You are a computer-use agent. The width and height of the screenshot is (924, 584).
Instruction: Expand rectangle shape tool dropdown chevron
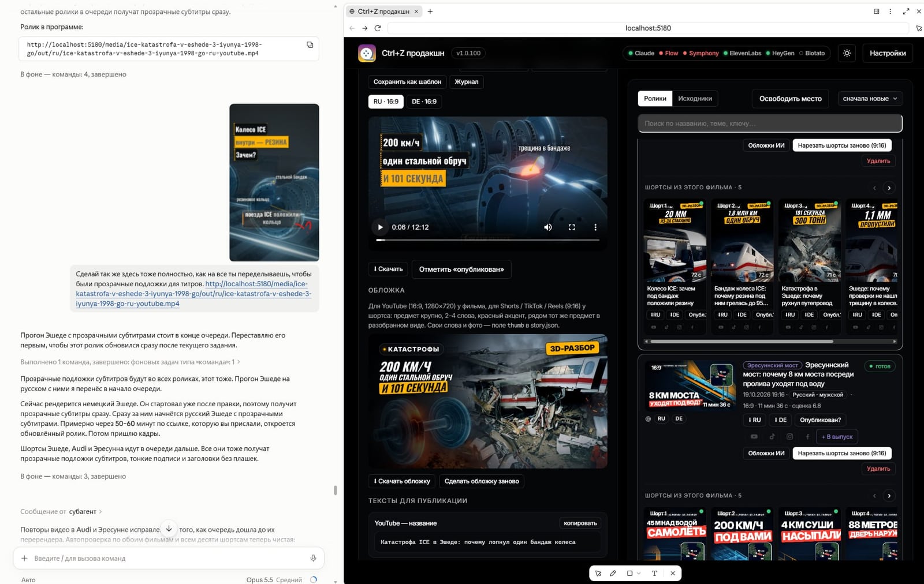tap(639, 574)
